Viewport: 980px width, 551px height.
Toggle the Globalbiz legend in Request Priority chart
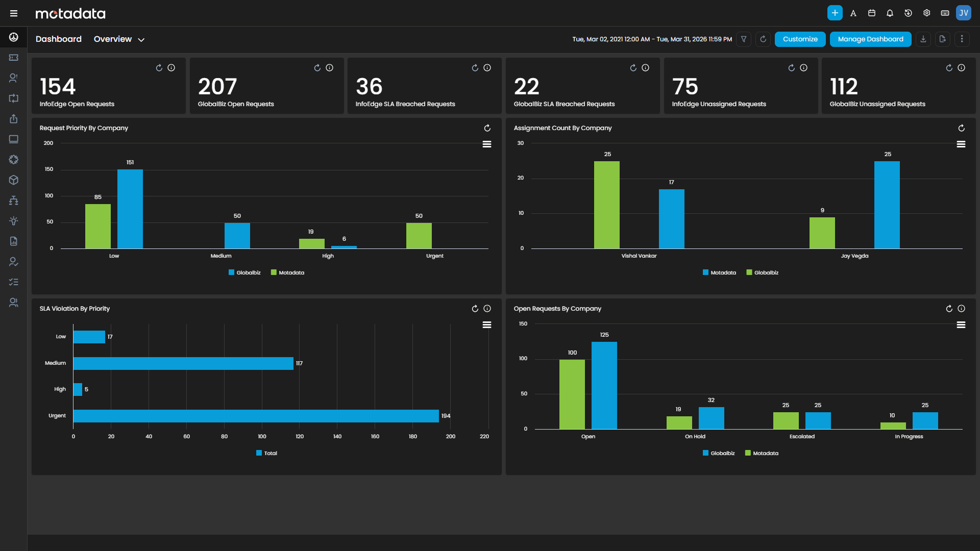[245, 272]
